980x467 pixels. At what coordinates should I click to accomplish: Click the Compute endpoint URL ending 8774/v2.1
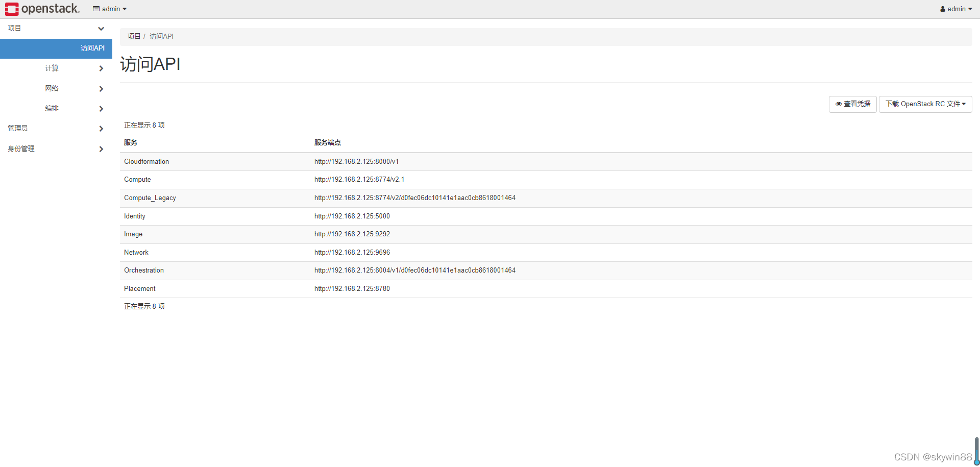(359, 180)
